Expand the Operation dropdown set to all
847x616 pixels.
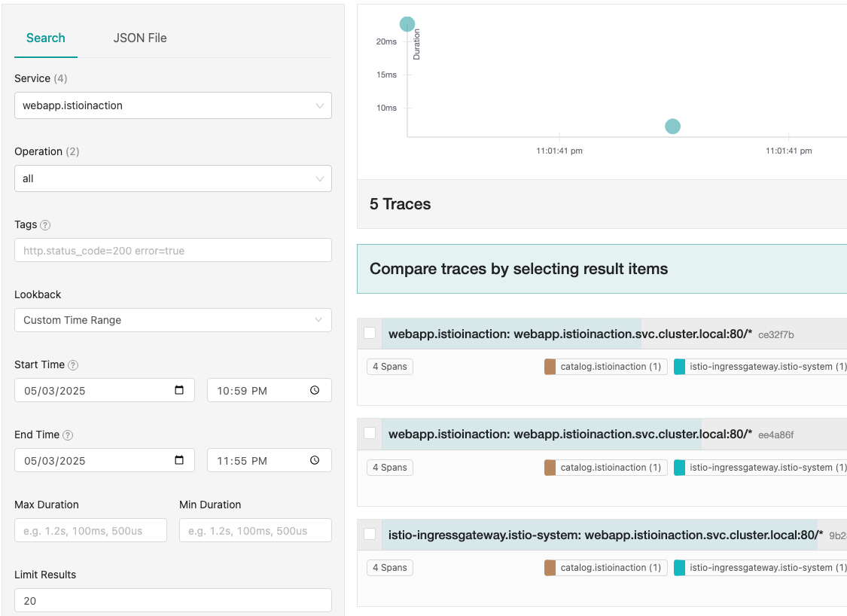[173, 178]
